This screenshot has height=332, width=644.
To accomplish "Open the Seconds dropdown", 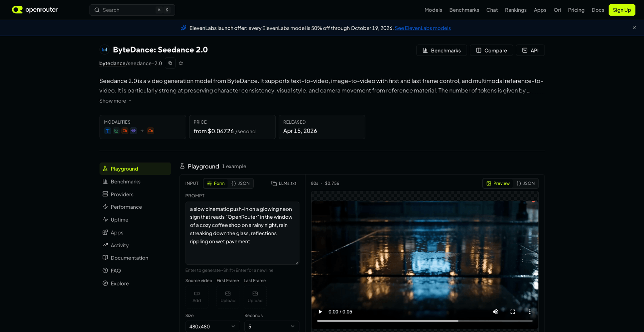I will click(272, 326).
